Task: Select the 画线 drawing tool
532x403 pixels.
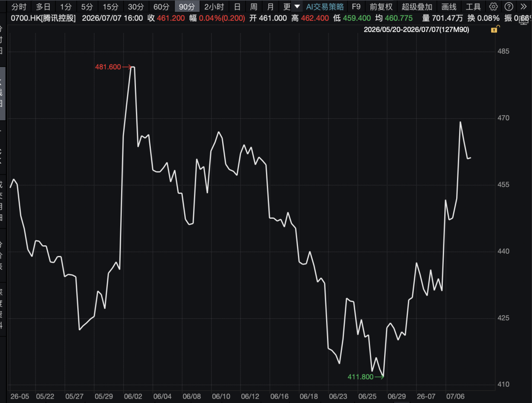Action: (x=449, y=6)
